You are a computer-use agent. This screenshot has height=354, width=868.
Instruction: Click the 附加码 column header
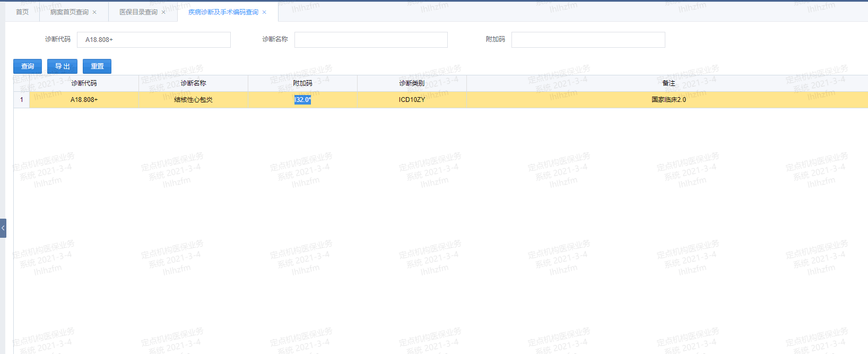[302, 83]
